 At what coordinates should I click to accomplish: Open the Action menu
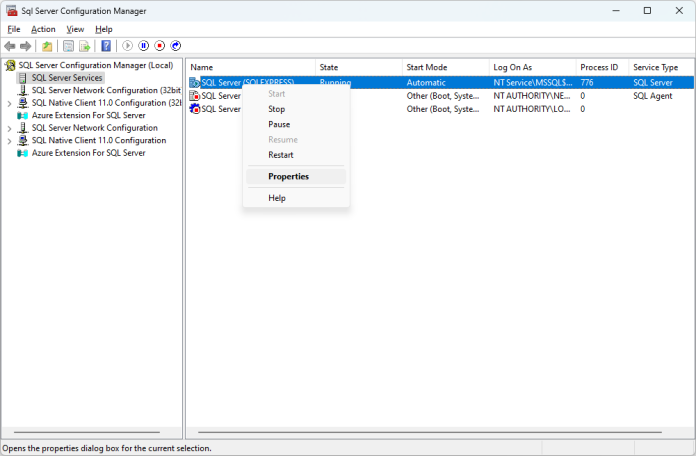click(x=43, y=29)
